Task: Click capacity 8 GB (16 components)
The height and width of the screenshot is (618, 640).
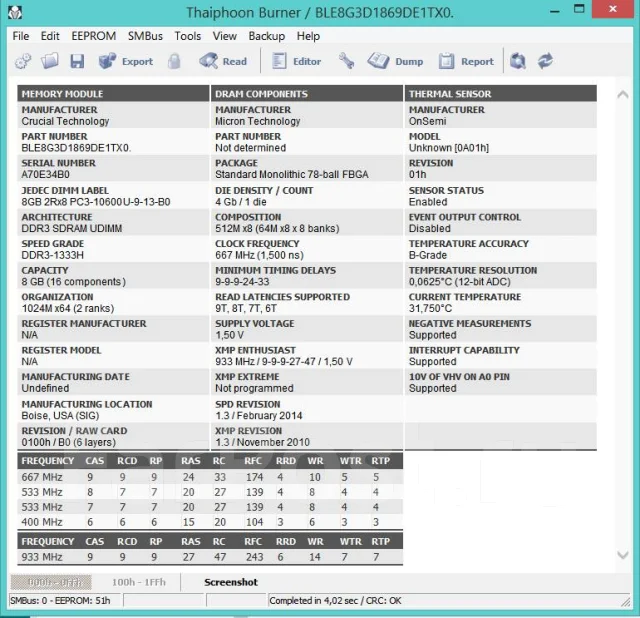Action: click(73, 282)
